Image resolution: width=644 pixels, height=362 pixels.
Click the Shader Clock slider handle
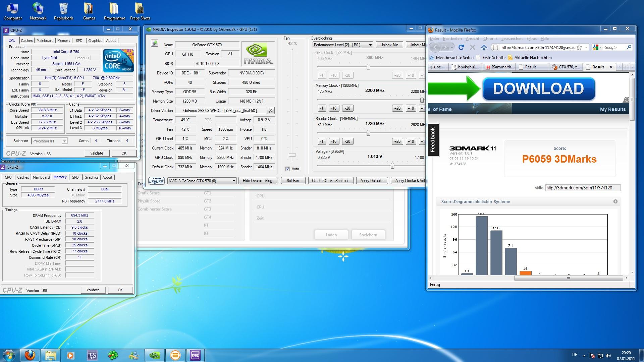click(x=368, y=133)
